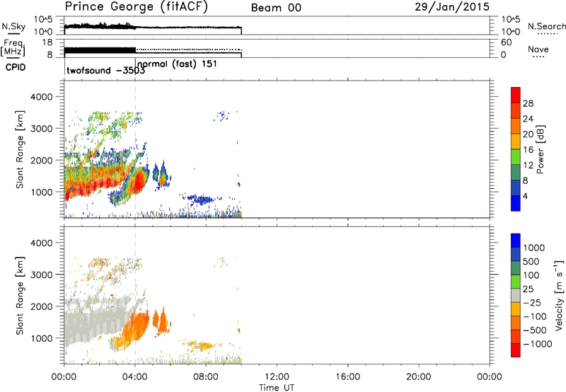Screen dimensions: 566x392
Task: Click the blue bottom of the power color bar
Action: pos(516,203)
